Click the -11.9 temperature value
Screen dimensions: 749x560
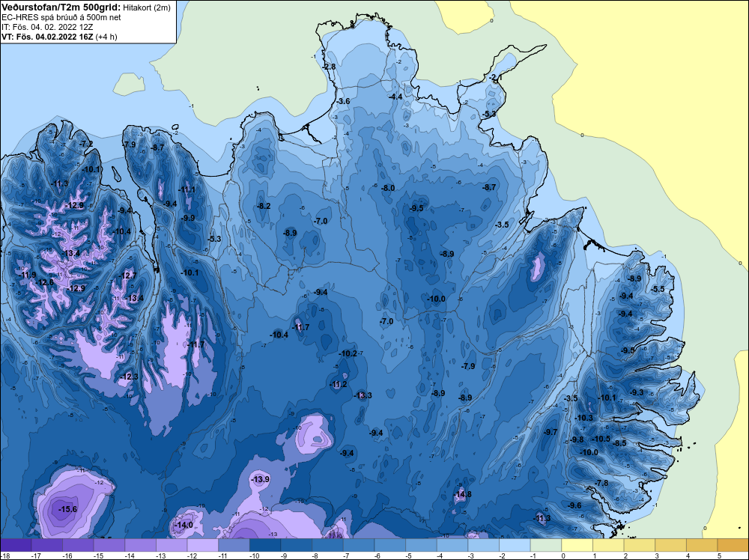27,275
